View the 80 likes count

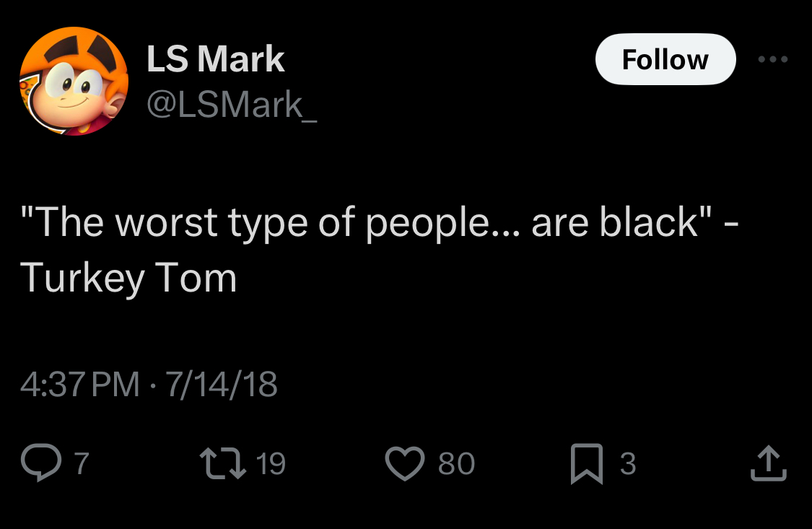coord(456,463)
